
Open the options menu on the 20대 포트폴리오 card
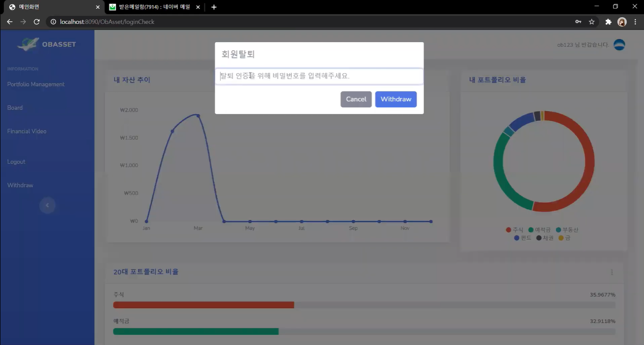(x=611, y=272)
